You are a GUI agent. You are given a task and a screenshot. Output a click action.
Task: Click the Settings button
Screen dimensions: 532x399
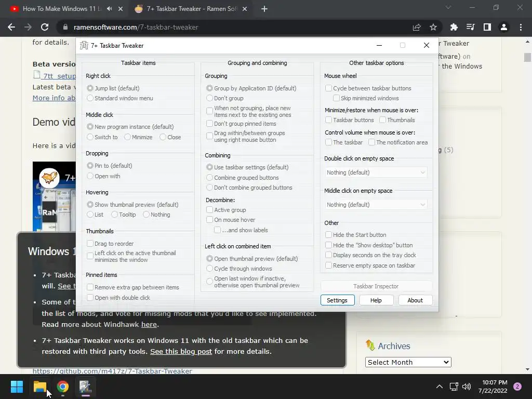pyautogui.click(x=337, y=300)
